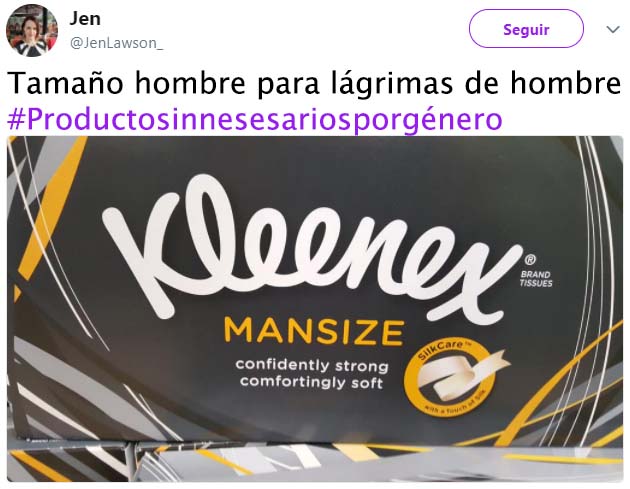The width and height of the screenshot is (630, 489).
Task: Select the yellow MANSIZE word on the box
Action: 314,332
